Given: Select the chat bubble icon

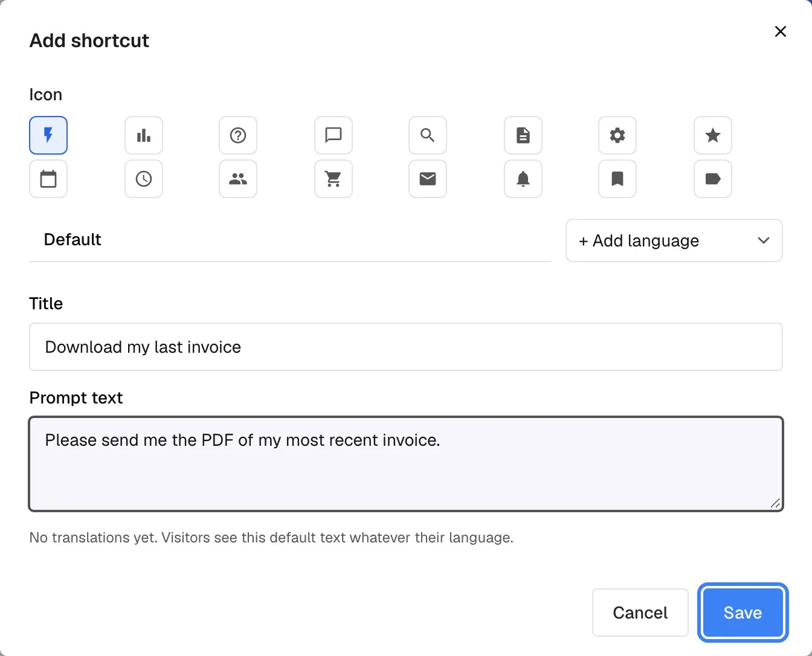Looking at the screenshot, I should (333, 135).
